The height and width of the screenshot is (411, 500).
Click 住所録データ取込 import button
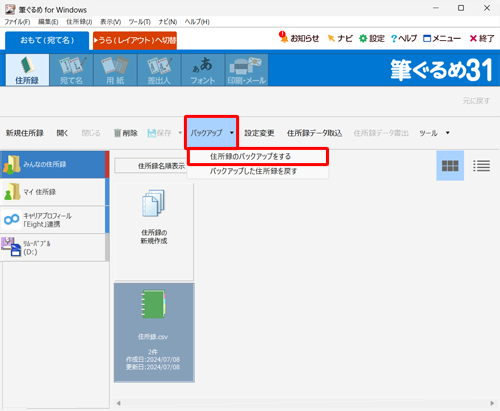pyautogui.click(x=314, y=133)
